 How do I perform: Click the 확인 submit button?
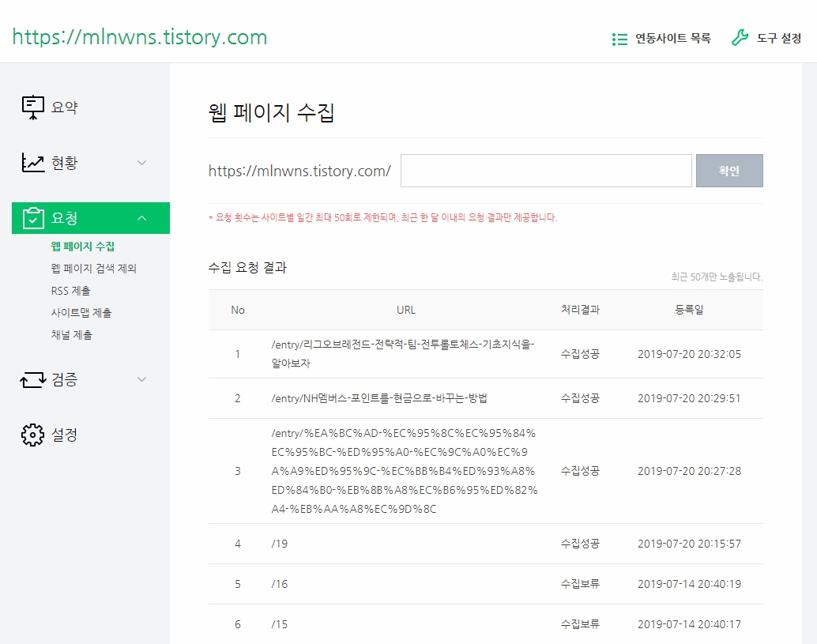point(729,171)
